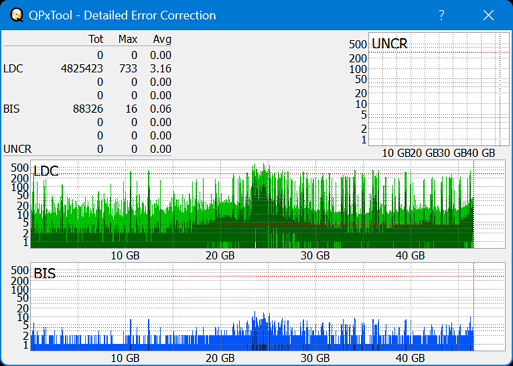Viewport: 513px width, 366px height.
Task: Click the LDC row label in statistics table
Action: click(13, 69)
